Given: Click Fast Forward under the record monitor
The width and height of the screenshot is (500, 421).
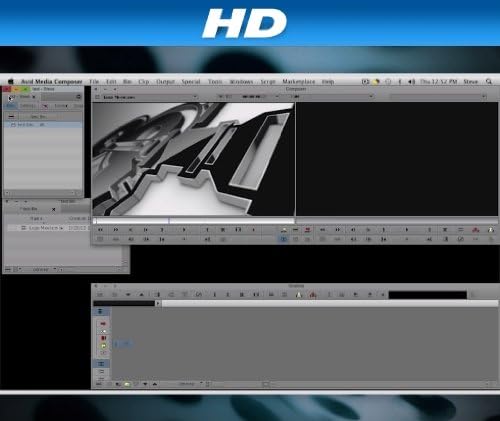Looking at the screenshot, I should point(338,230).
